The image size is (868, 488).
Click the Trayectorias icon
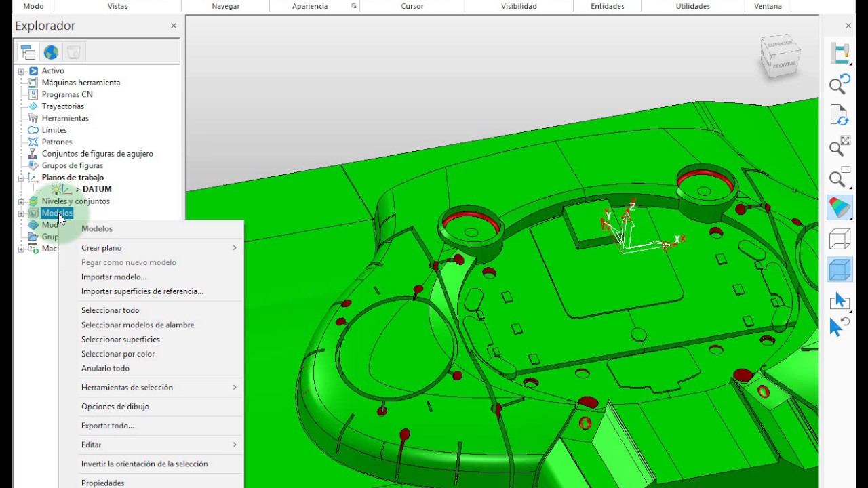click(33, 106)
